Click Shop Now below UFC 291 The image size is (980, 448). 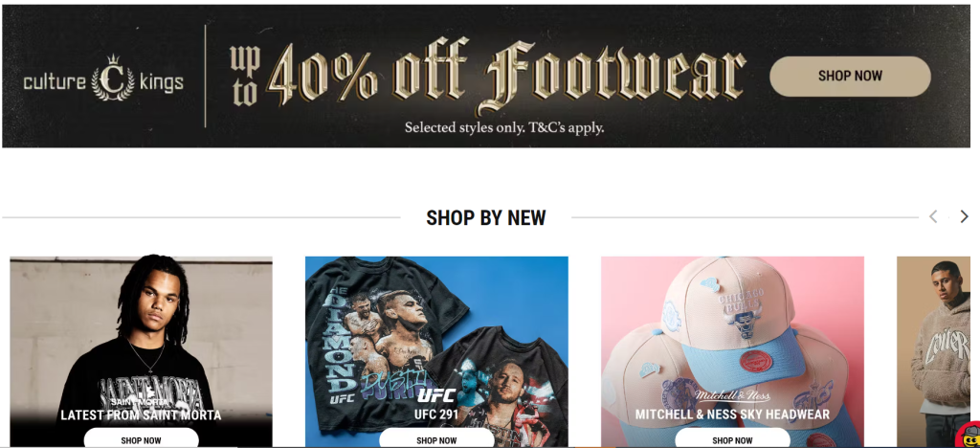[436, 440]
